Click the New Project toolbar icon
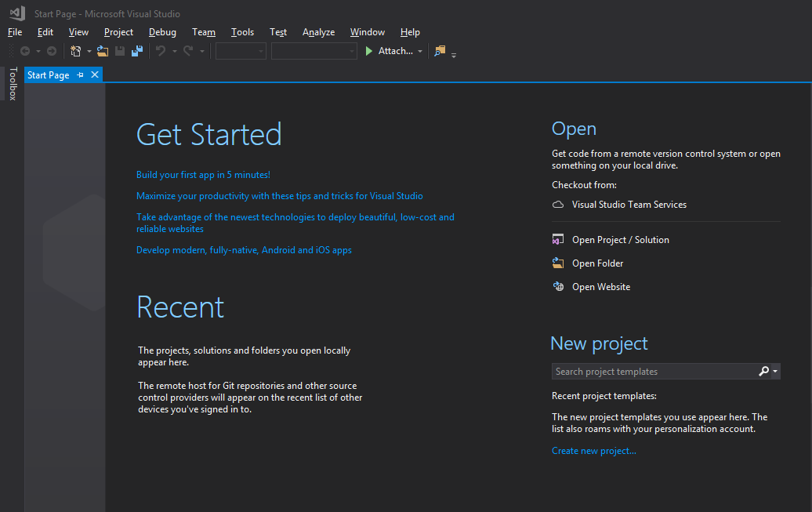 tap(75, 51)
